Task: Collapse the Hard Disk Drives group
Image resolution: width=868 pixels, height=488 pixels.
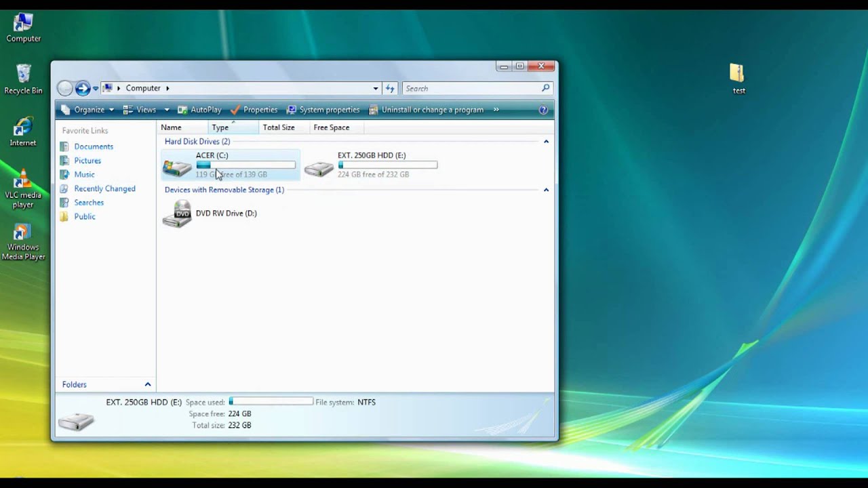Action: (546, 142)
